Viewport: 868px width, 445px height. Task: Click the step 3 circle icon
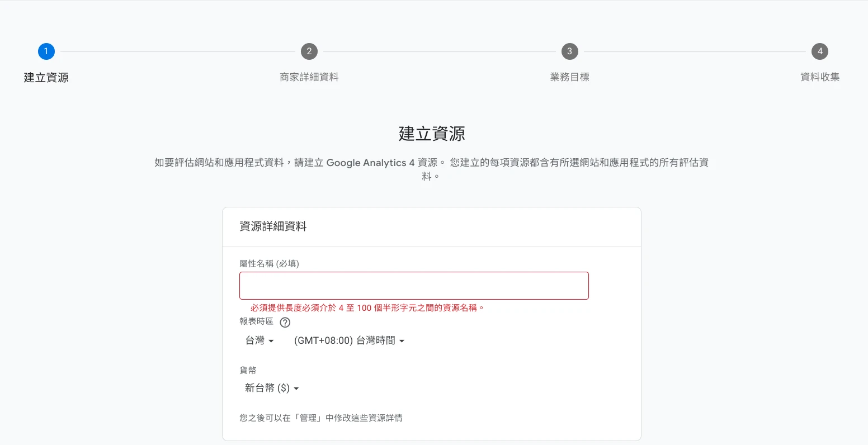coord(569,51)
